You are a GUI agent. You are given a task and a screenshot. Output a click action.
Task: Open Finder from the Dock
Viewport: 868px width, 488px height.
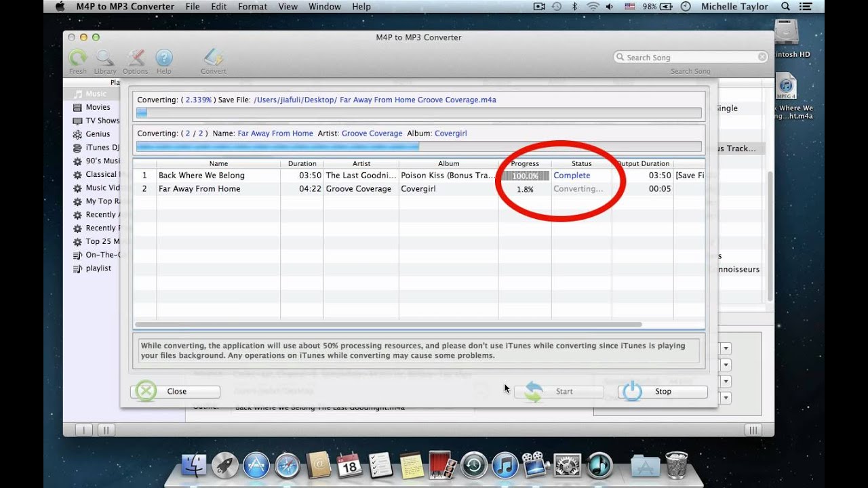(194, 466)
